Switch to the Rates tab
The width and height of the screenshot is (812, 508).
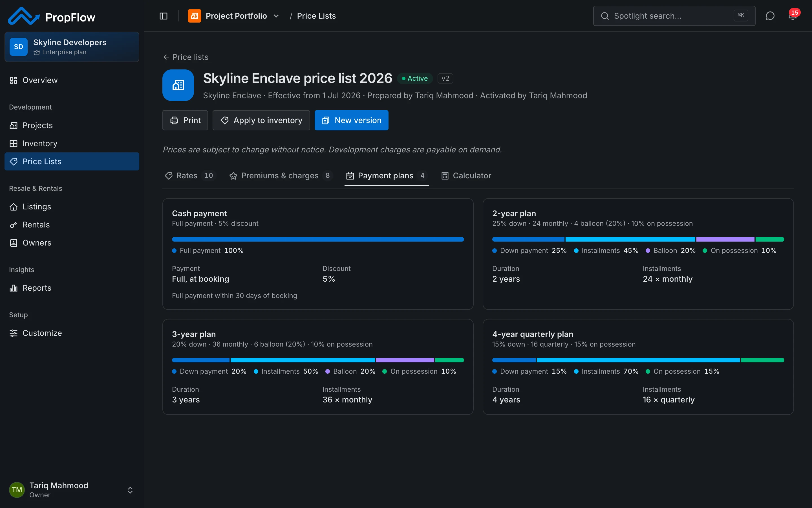click(x=190, y=176)
